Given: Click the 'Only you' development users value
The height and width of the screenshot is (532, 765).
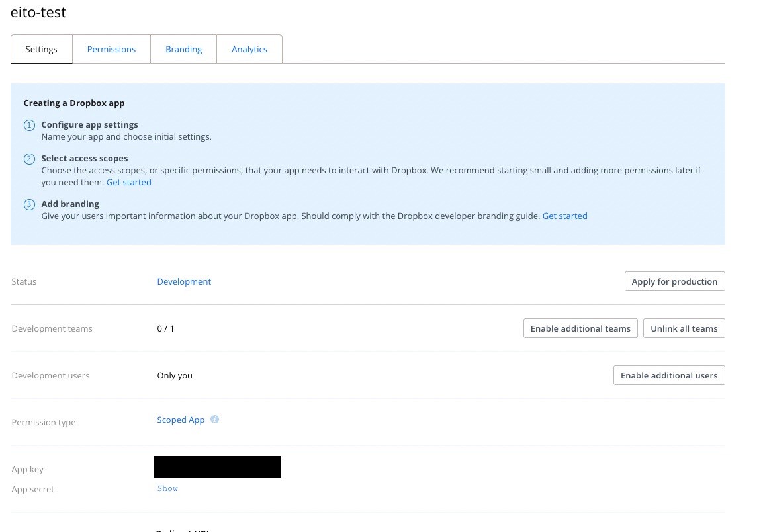Looking at the screenshot, I should coord(175,375).
